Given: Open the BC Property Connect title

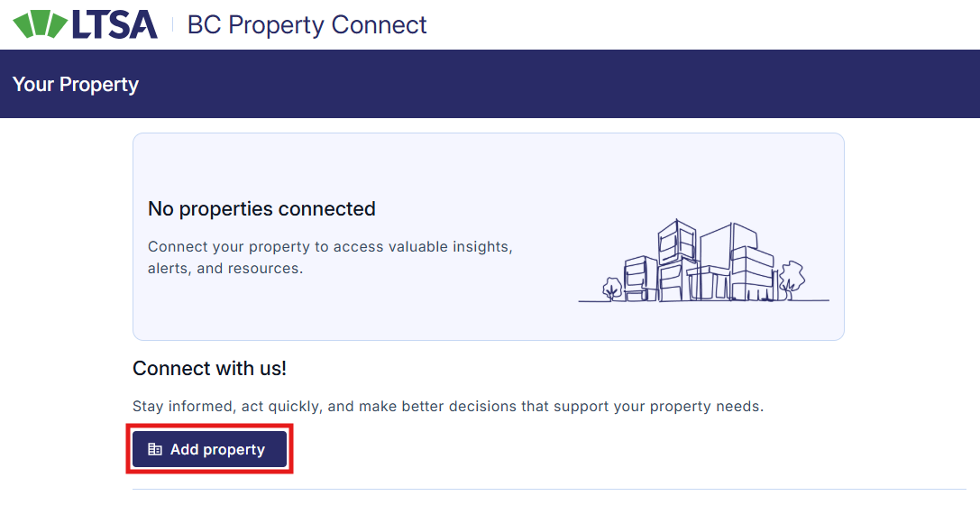Looking at the screenshot, I should pos(307,24).
